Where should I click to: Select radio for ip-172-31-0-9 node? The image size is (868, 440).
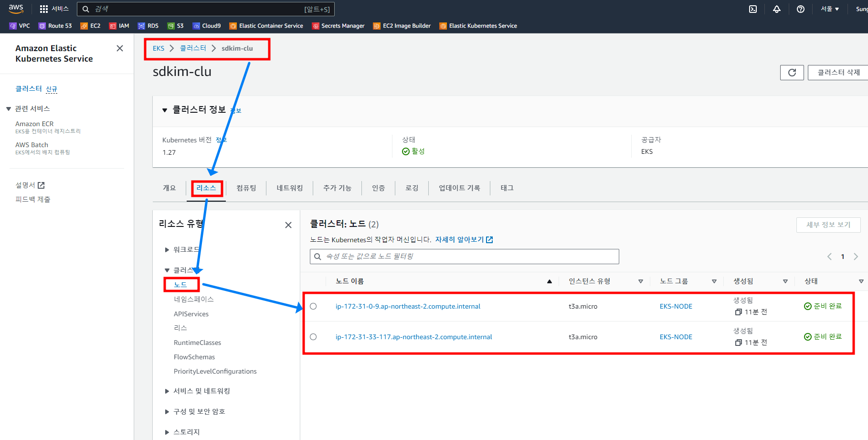pos(313,306)
